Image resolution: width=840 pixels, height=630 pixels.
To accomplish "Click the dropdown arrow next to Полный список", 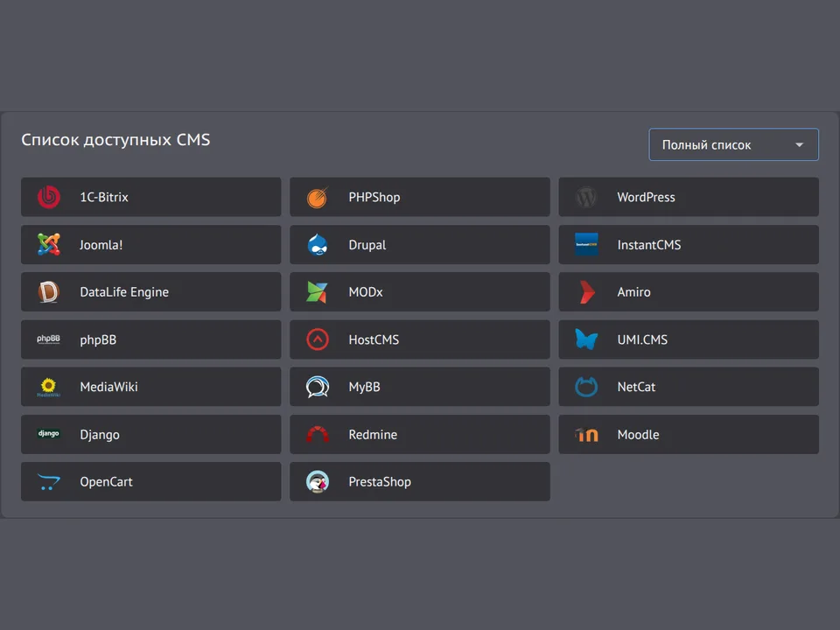I will [x=799, y=144].
